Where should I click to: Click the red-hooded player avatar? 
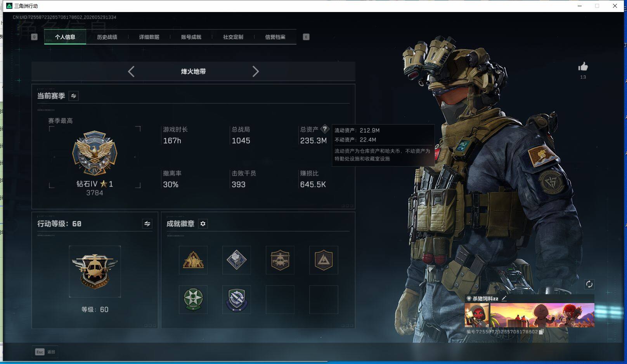click(477, 315)
